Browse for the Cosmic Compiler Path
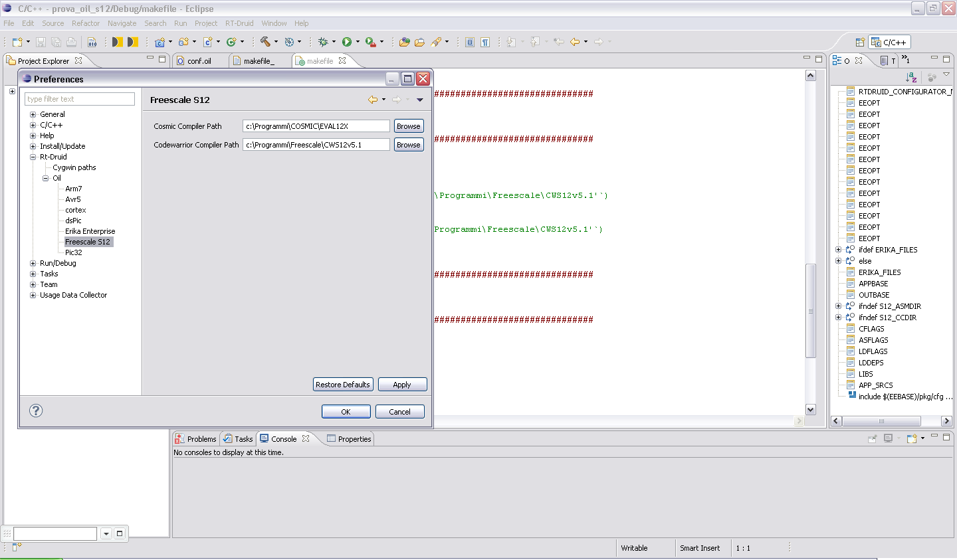 click(409, 126)
